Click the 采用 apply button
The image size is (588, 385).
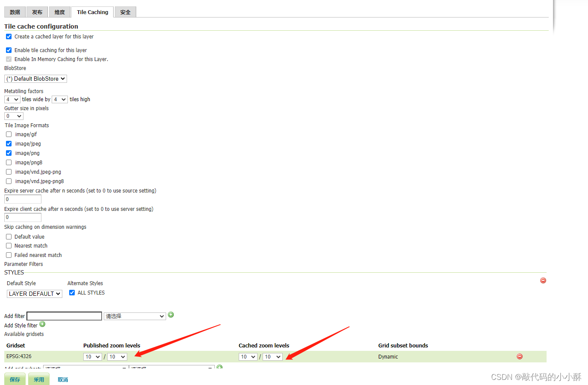pos(39,379)
